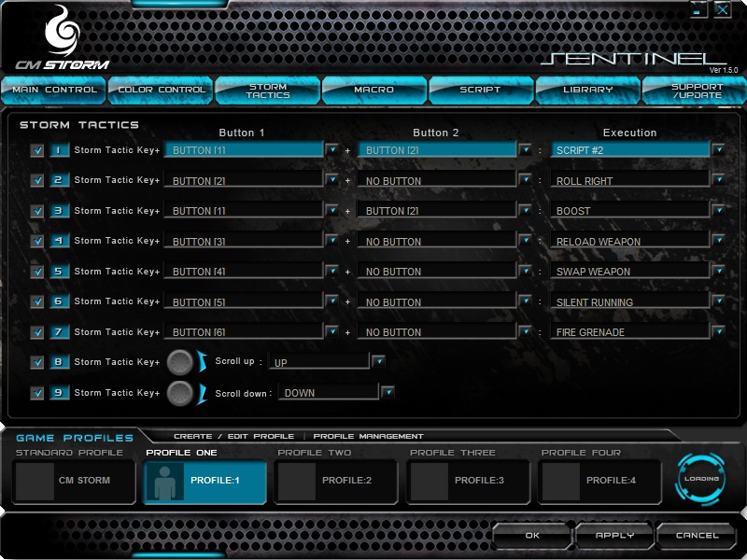
Task: Select PROFILE:4 game profile
Action: (x=599, y=481)
